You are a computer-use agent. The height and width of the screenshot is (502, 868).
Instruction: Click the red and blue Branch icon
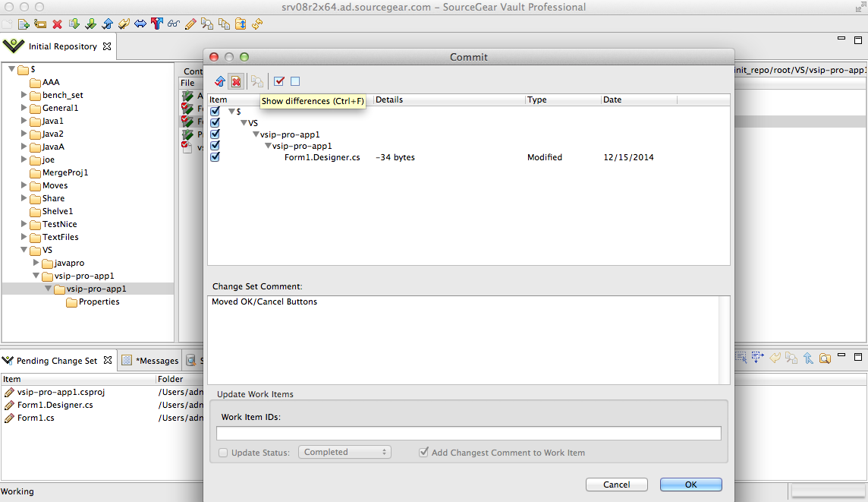(x=157, y=24)
